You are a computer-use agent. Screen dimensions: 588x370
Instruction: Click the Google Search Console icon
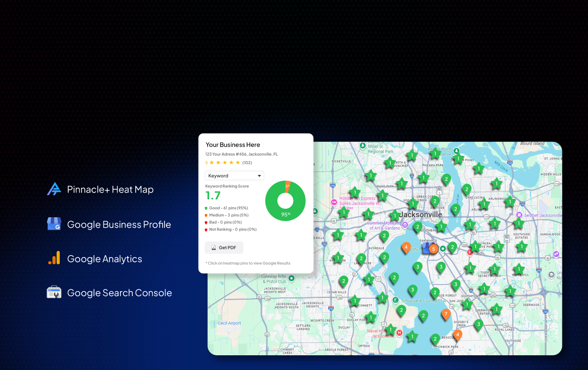(54, 292)
